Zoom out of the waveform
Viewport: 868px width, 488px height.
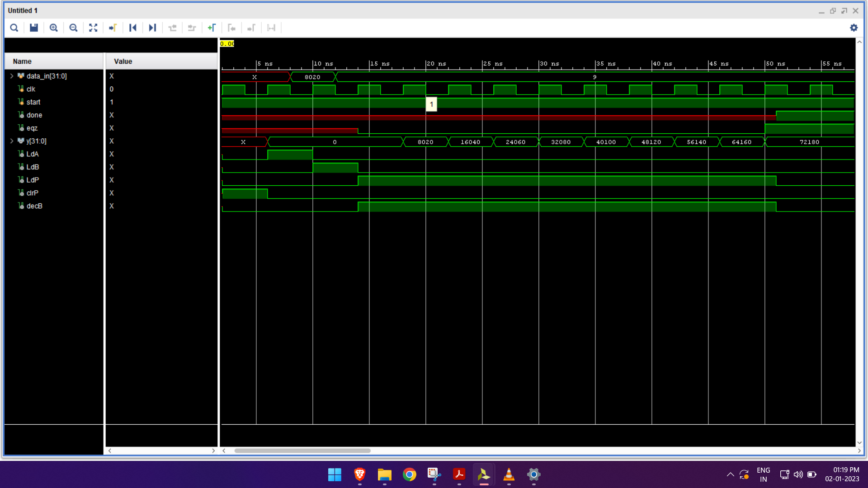(73, 28)
